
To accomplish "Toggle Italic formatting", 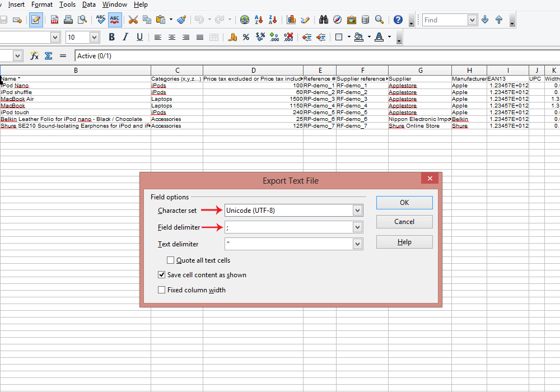I will (x=125, y=37).
